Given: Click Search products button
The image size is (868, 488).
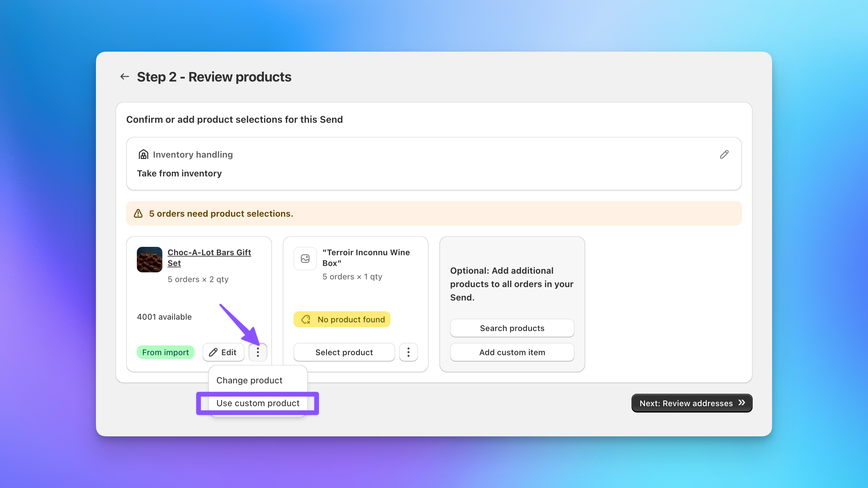Looking at the screenshot, I should (512, 328).
